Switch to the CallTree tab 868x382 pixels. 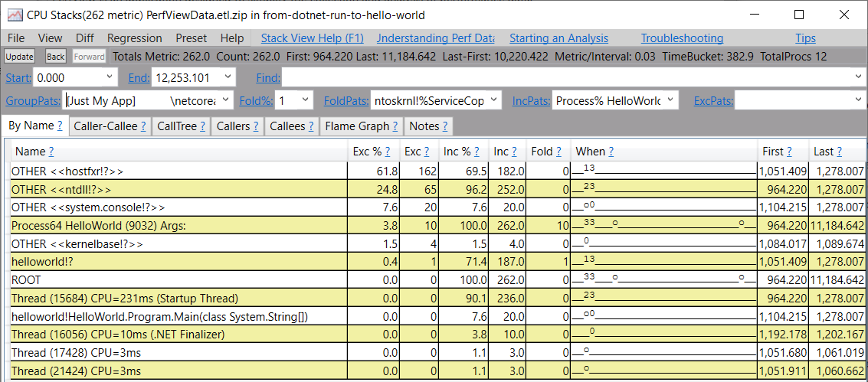point(182,126)
